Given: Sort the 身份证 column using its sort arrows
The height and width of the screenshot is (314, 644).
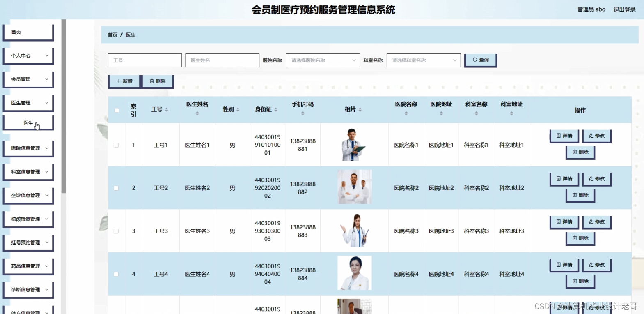Looking at the screenshot, I should click(x=276, y=110).
